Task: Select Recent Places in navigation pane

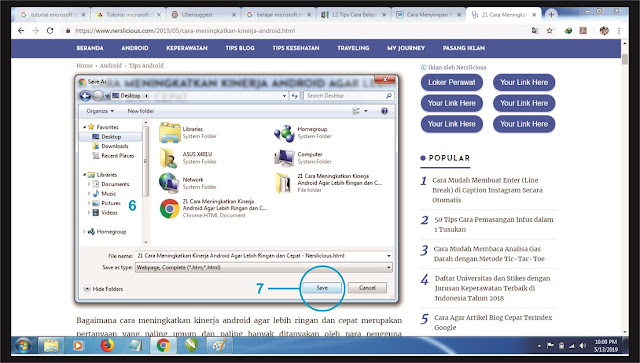Action: [117, 156]
